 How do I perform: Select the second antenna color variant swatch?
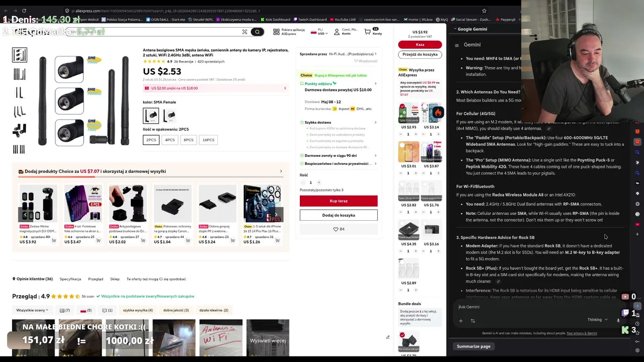coord(170,115)
